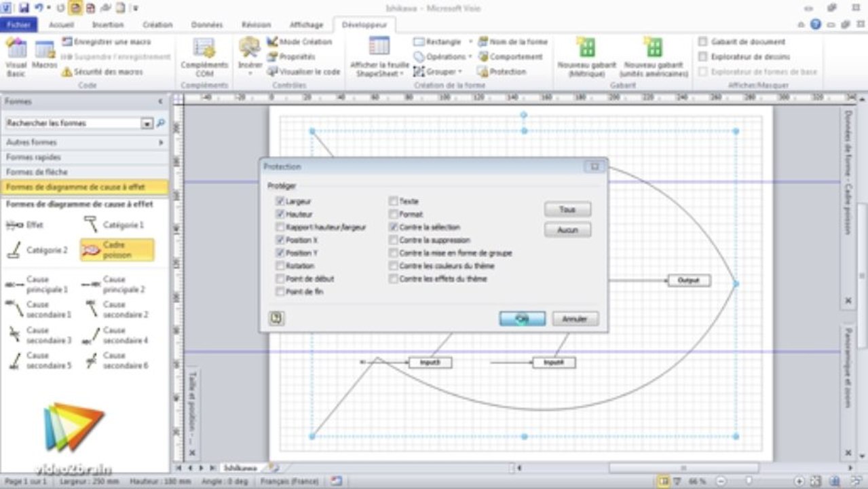
Task: Check Rapport hauteur/largeur checkbox
Action: pyautogui.click(x=280, y=227)
